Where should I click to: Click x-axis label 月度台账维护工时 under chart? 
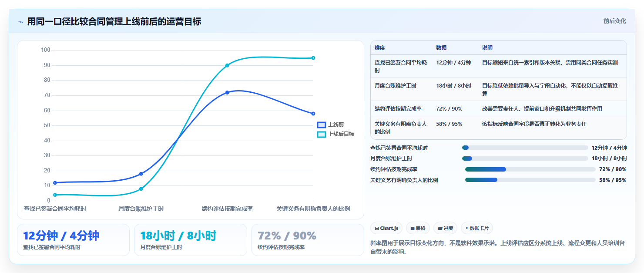pyautogui.click(x=141, y=209)
